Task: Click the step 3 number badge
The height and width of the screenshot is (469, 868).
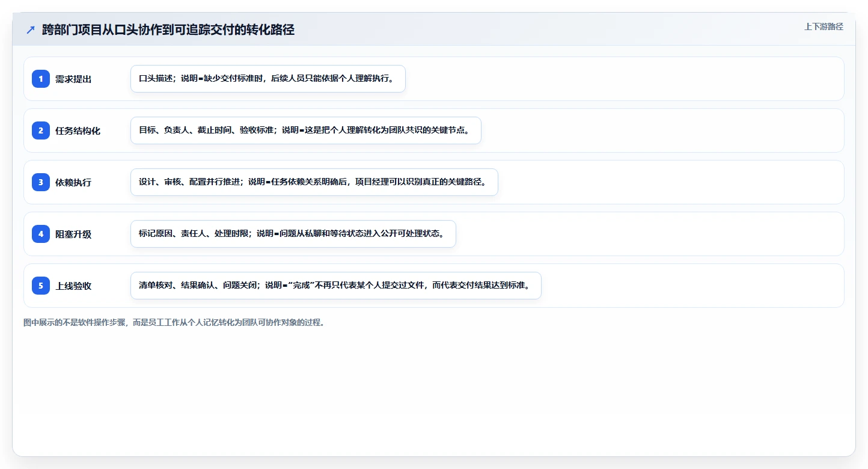Action: (41, 182)
